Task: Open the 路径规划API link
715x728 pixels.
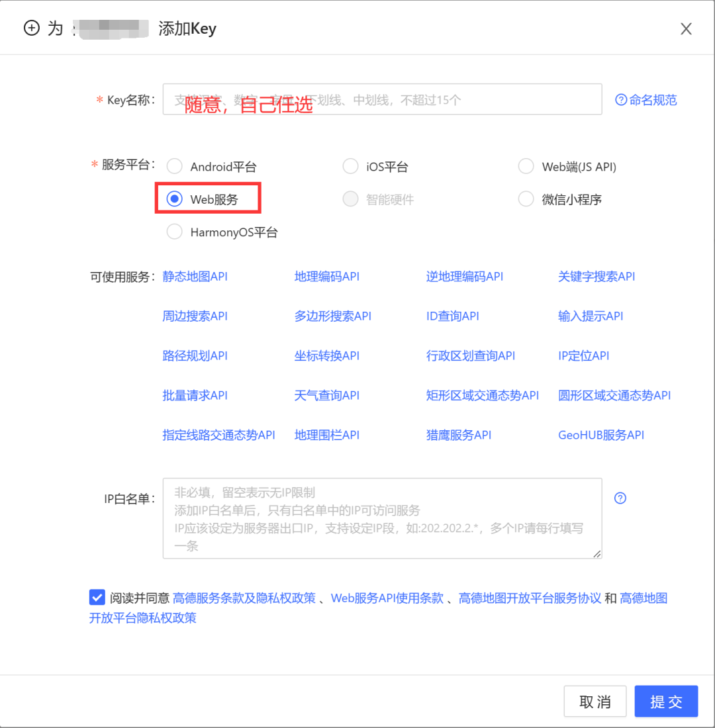Action: [195, 356]
